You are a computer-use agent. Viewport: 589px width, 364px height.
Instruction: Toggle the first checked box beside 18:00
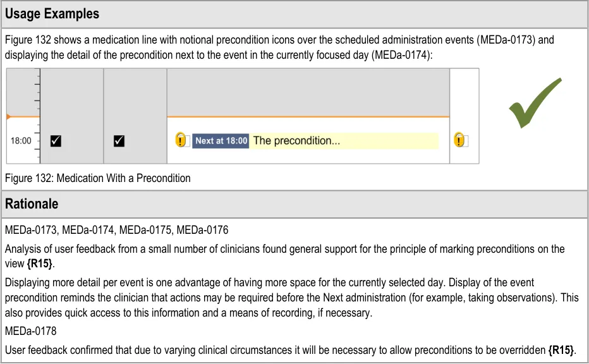pos(56,141)
